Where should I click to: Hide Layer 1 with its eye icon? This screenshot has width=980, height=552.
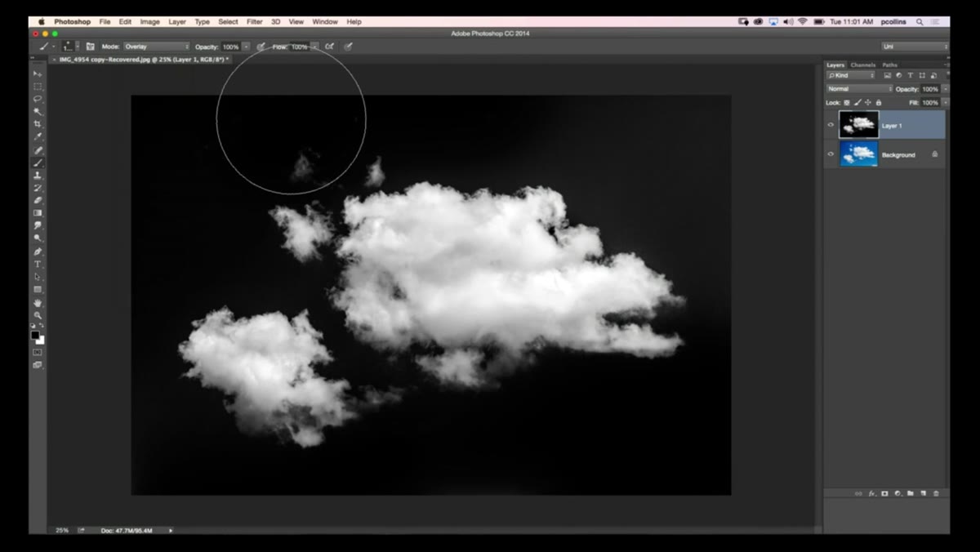tap(831, 125)
